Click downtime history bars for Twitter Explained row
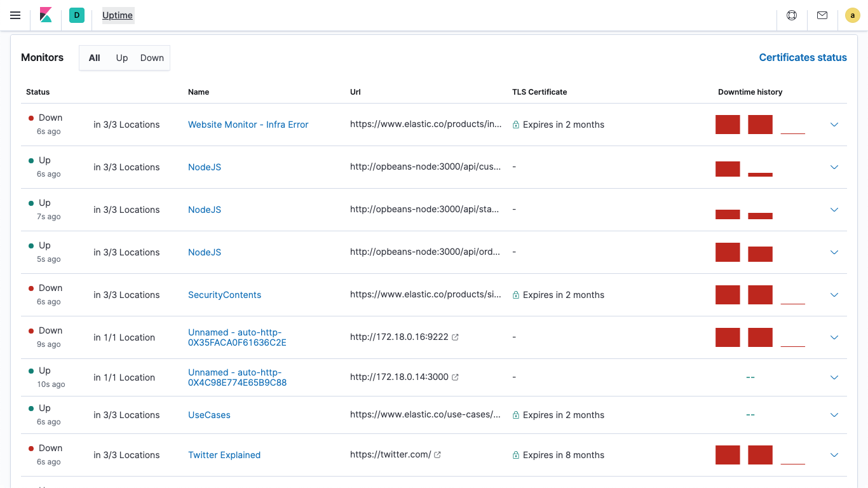This screenshot has height=488, width=868. pyautogui.click(x=760, y=455)
